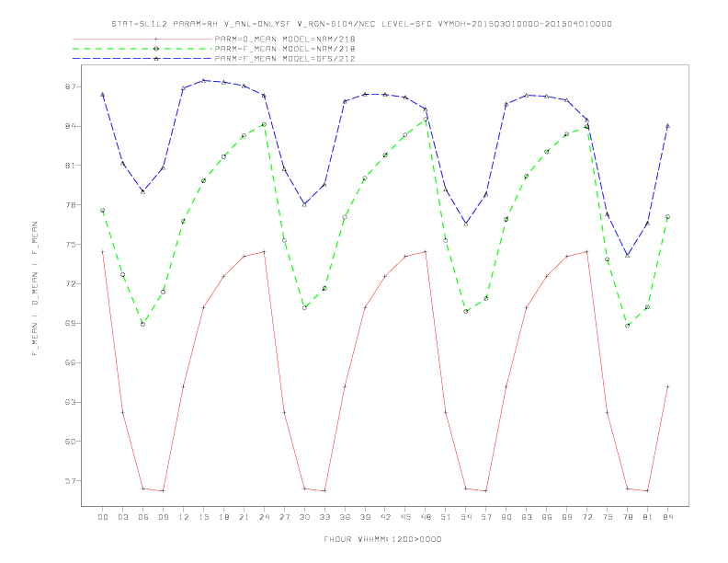Click the blue dashed line sample in legend
This screenshot has width=728, height=563.
click(x=142, y=59)
